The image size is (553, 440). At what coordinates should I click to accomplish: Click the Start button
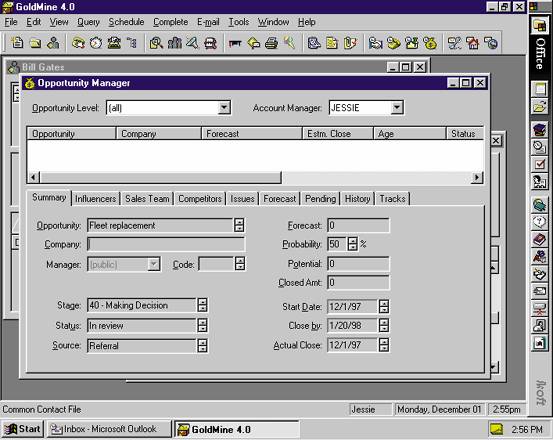[23, 429]
